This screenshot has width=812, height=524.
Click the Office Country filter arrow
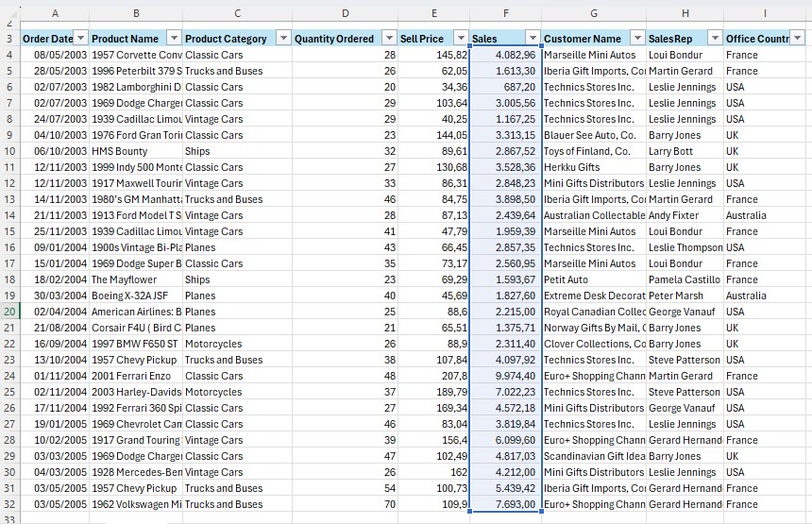[x=797, y=39]
